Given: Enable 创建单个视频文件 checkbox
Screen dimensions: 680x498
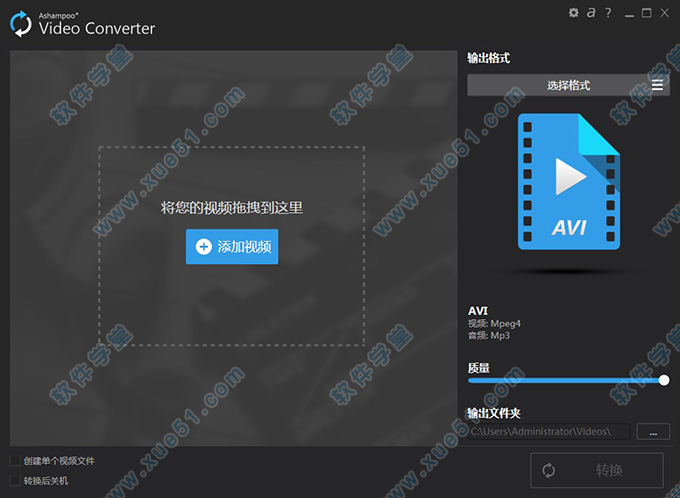Looking at the screenshot, I should click(15, 460).
